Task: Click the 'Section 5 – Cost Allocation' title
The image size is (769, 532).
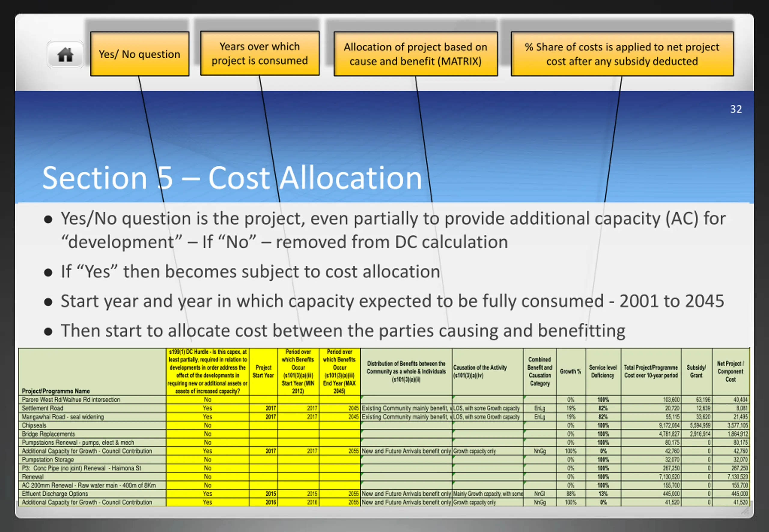Action: [x=232, y=178]
